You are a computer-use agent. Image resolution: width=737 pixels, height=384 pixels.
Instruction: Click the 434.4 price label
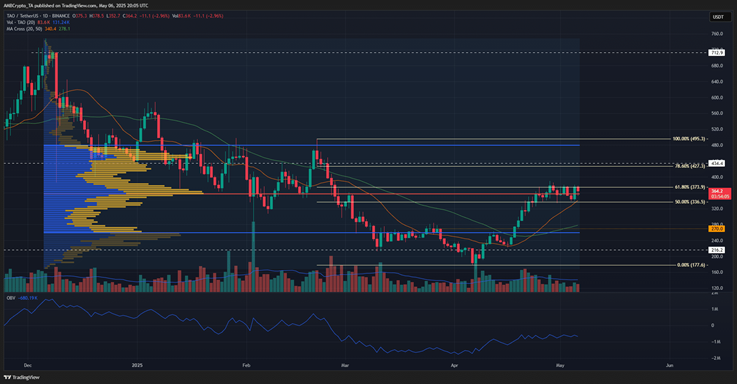[717, 163]
